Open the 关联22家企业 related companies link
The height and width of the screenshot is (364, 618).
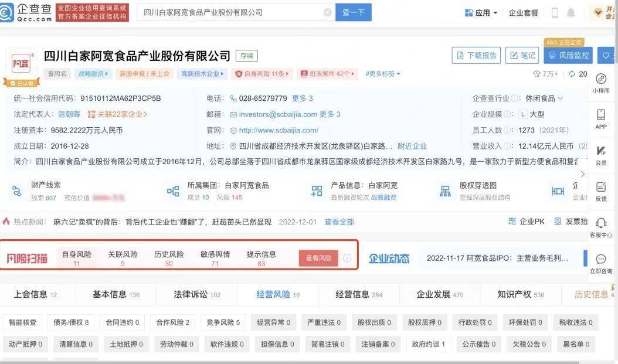tap(117, 114)
